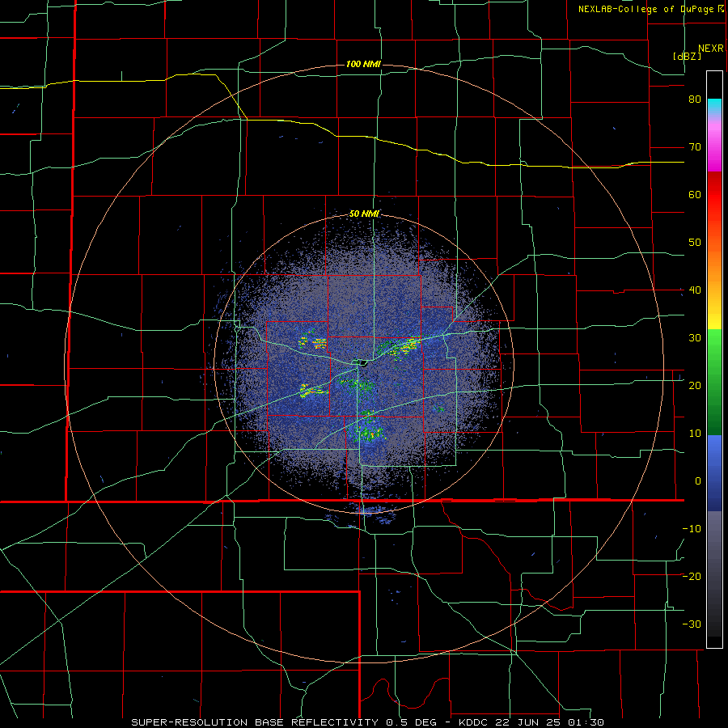Click the 70 dBZ scale value
This screenshot has width=728, height=728.
(x=695, y=147)
